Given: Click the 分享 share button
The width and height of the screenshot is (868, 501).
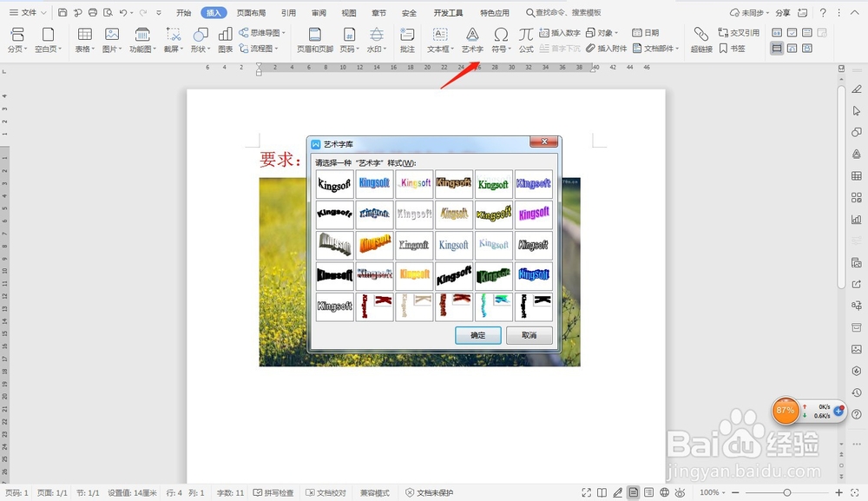Looking at the screenshot, I should click(783, 12).
